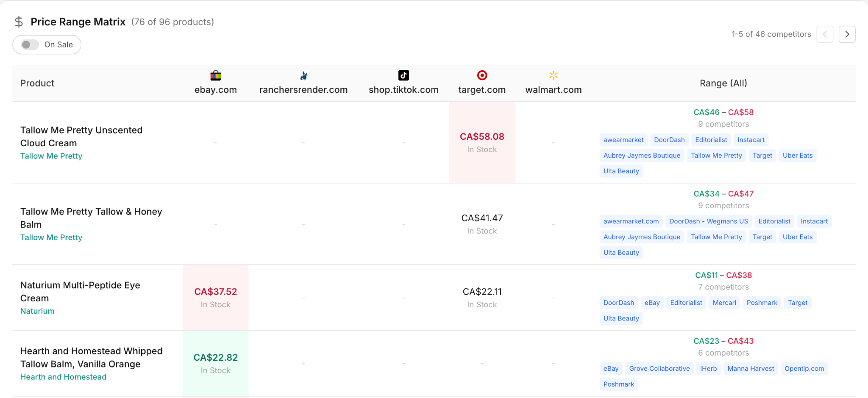Click eBay tag in Naturium row

pyautogui.click(x=652, y=303)
